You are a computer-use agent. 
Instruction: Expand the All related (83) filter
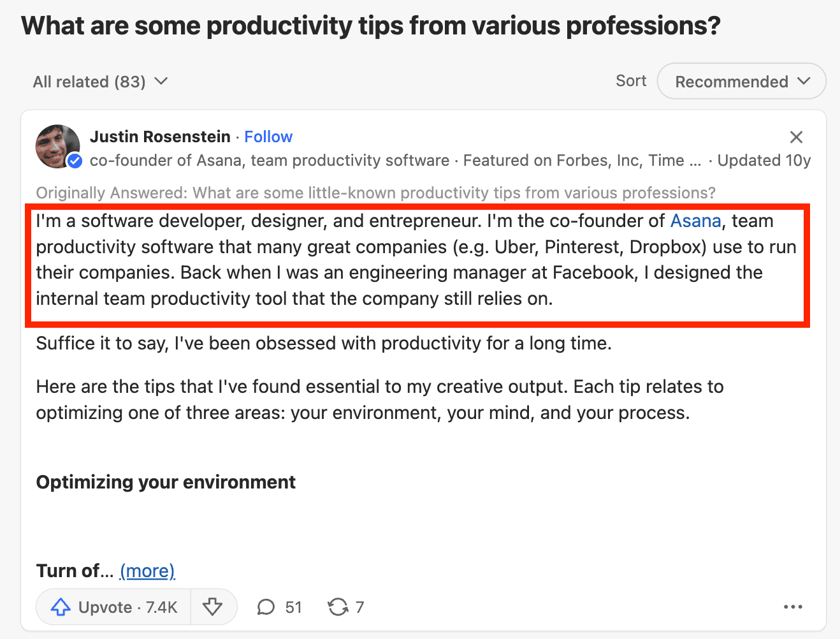pos(100,82)
